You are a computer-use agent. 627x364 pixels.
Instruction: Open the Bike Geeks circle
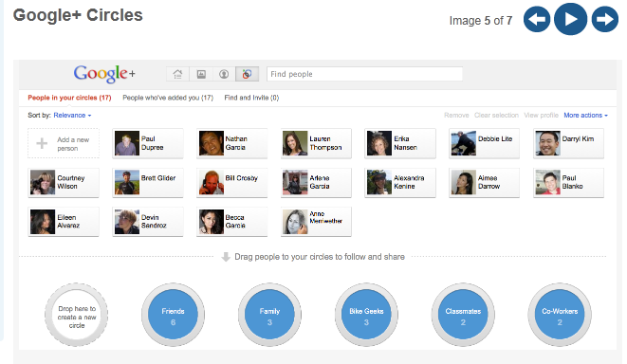(366, 315)
